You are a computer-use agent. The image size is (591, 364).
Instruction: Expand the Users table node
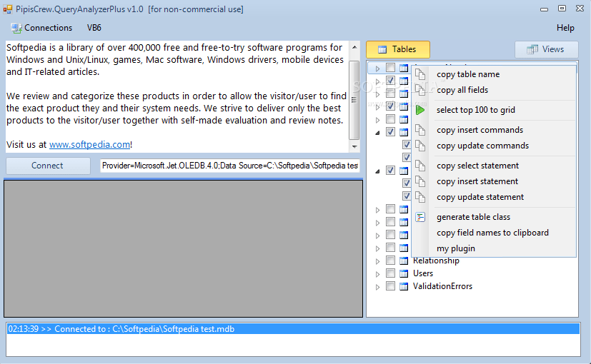coord(377,274)
